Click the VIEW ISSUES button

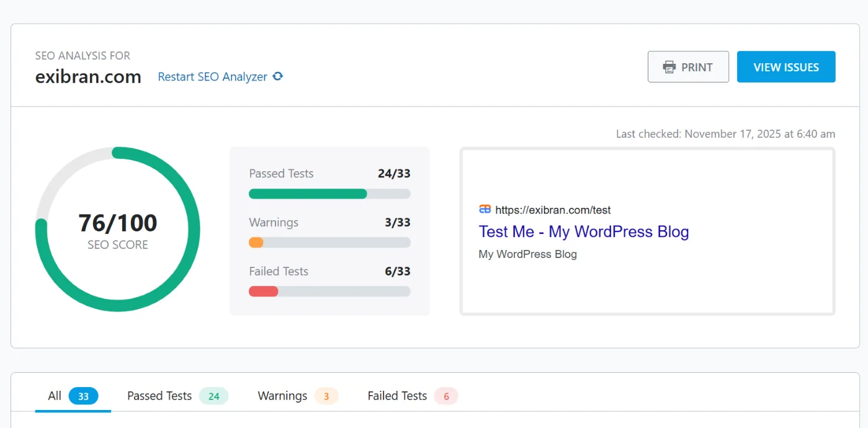(785, 66)
